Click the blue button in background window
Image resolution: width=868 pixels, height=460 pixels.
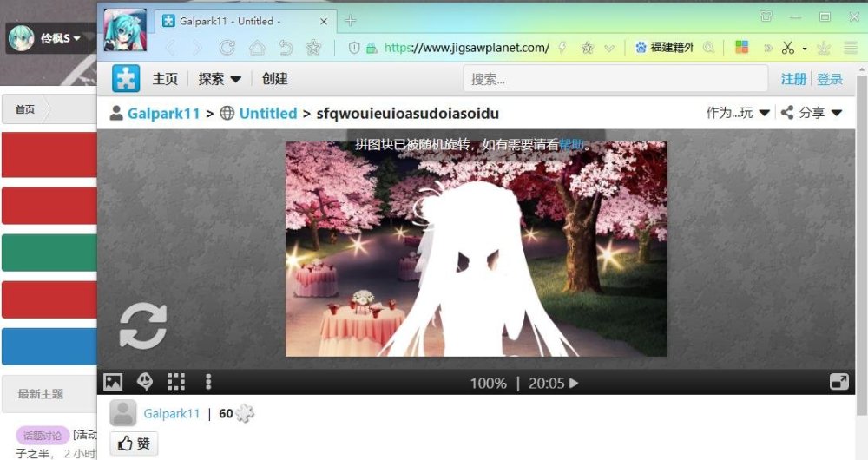[49, 346]
